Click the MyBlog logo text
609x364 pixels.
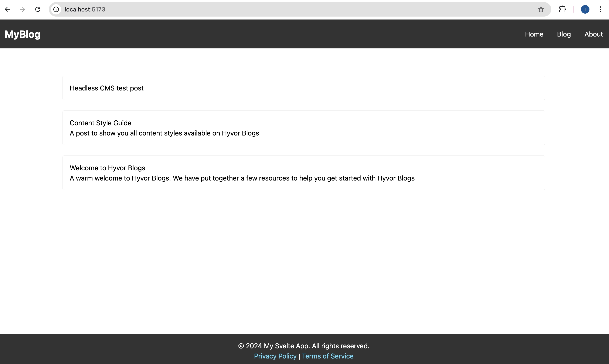23,34
